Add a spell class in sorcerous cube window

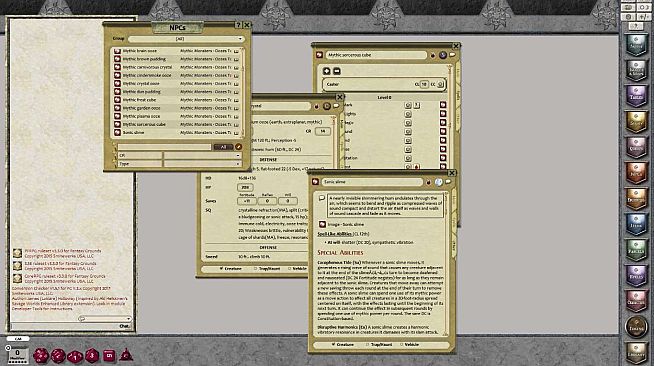pos(327,71)
